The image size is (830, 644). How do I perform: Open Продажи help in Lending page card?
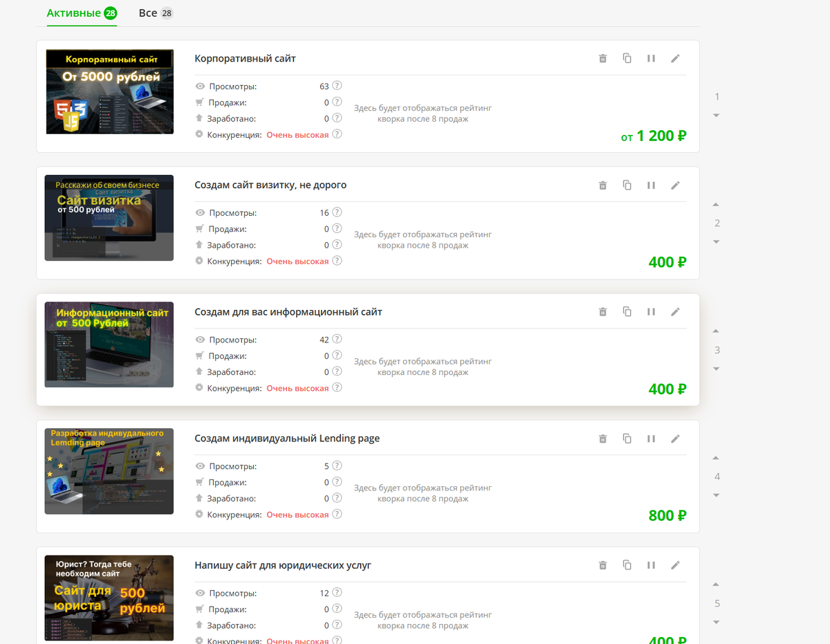[x=337, y=481]
